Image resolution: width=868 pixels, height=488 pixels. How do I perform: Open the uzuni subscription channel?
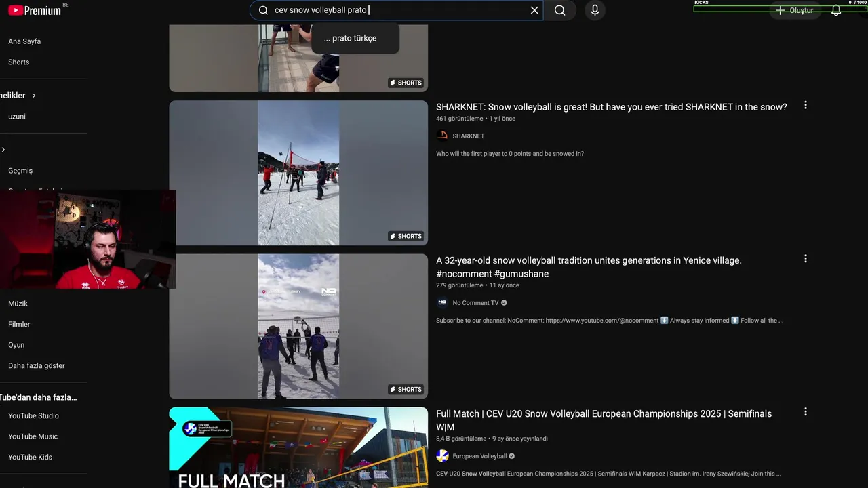pyautogui.click(x=17, y=117)
